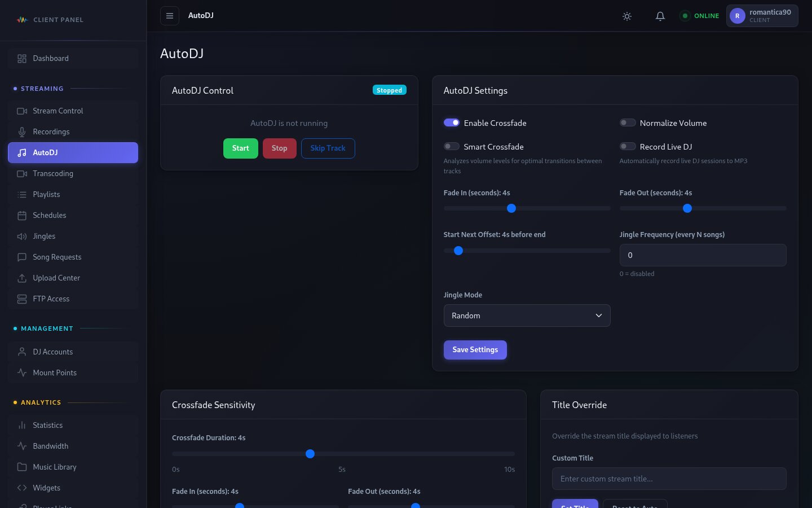Click the Custom Title input field
The image size is (812, 508).
tap(669, 479)
